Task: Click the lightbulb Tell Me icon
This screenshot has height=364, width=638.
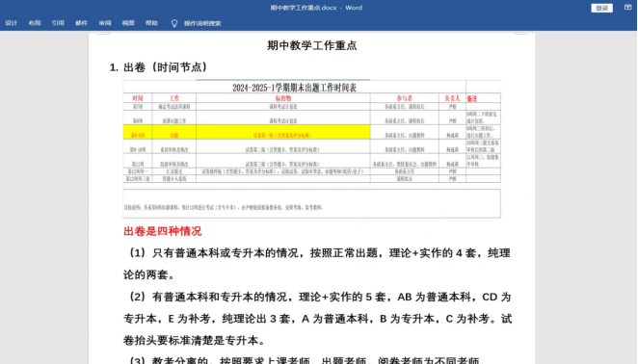Action: (174, 23)
